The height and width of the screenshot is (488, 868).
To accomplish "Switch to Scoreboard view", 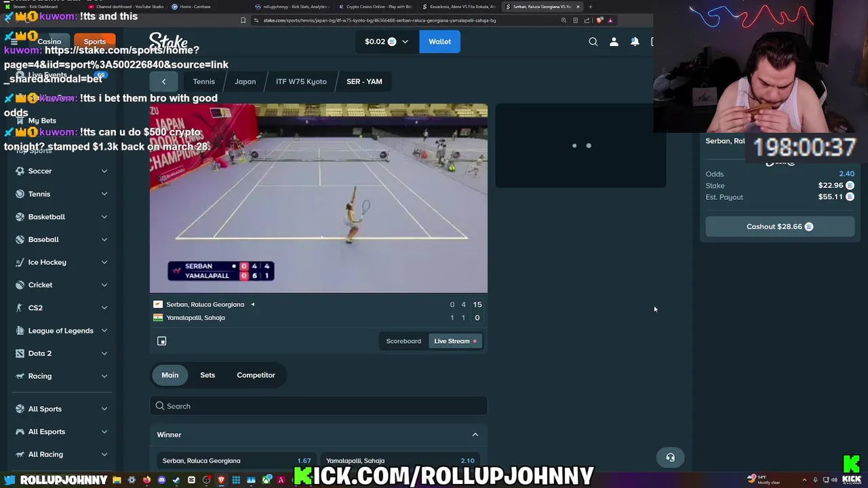I will [x=403, y=341].
